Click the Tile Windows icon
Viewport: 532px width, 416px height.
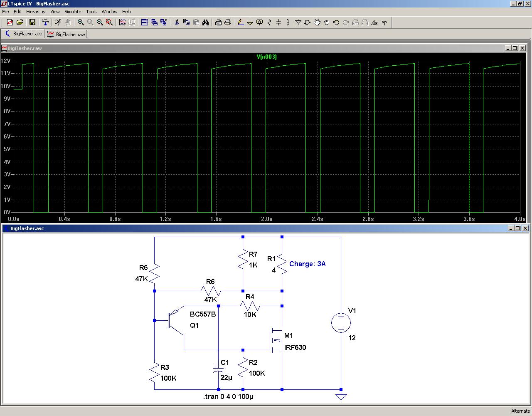(x=145, y=22)
